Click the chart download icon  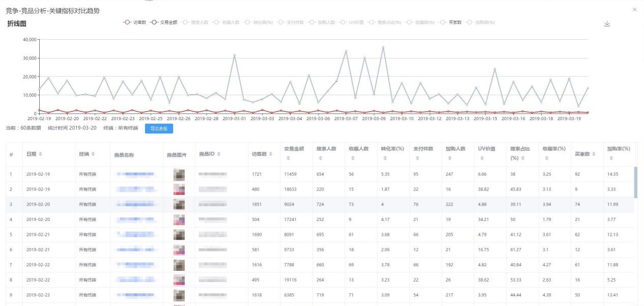pos(606,24)
